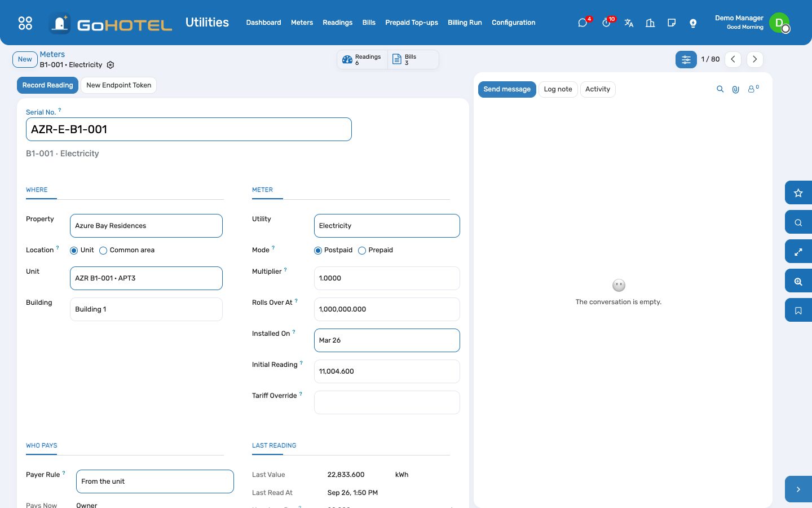This screenshot has width=812, height=508.
Task: Open the company buildings icon
Action: 650,23
